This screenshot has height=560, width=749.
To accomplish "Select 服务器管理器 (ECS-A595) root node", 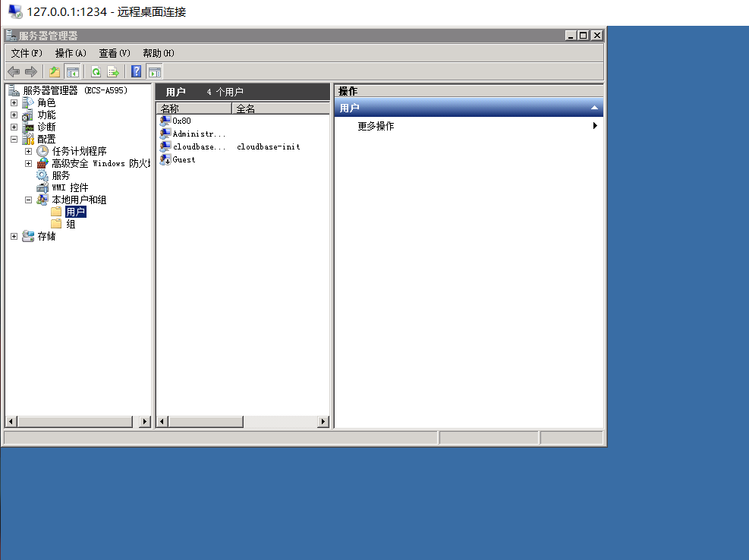I will (x=75, y=90).
